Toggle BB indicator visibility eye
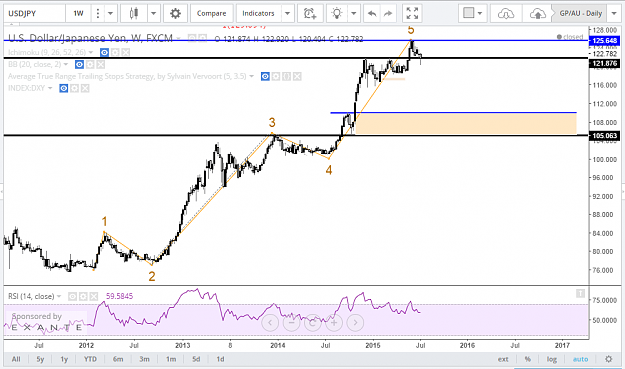Viewport: 625px width, 369px height. (79, 65)
